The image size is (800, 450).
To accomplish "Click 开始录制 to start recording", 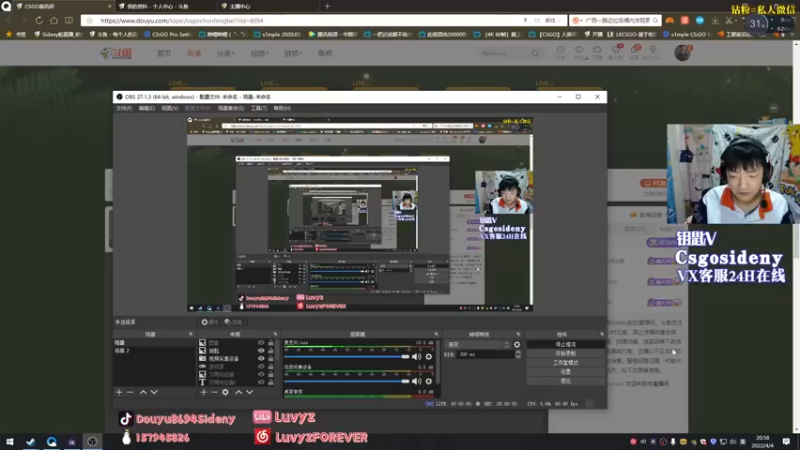I will [565, 354].
